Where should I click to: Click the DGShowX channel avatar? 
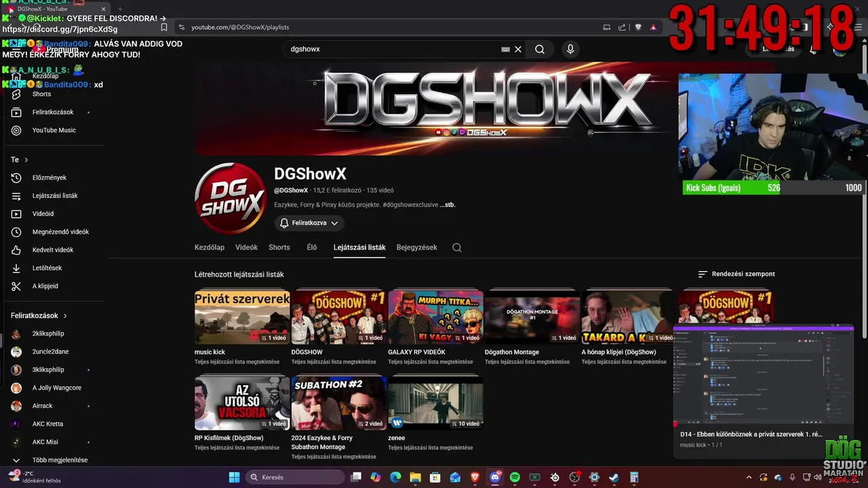[x=230, y=198]
